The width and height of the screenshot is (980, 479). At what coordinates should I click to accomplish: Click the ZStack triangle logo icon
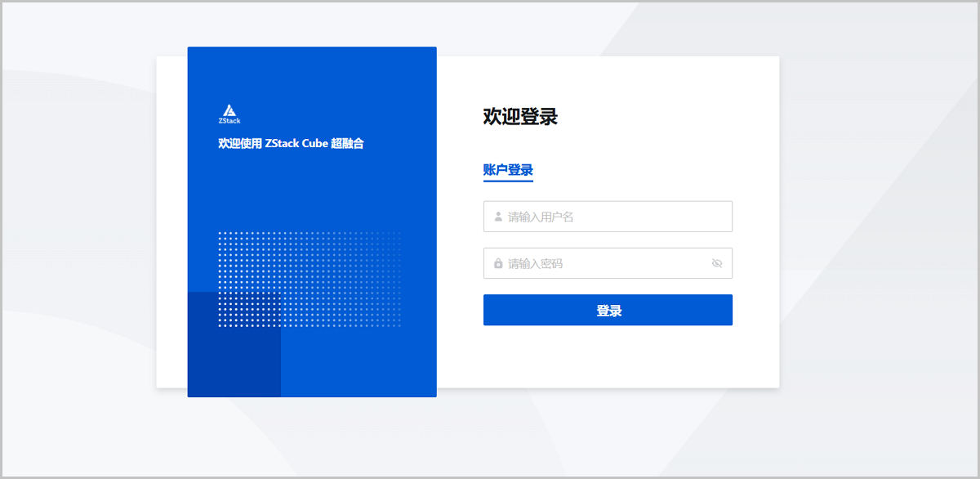point(229,110)
